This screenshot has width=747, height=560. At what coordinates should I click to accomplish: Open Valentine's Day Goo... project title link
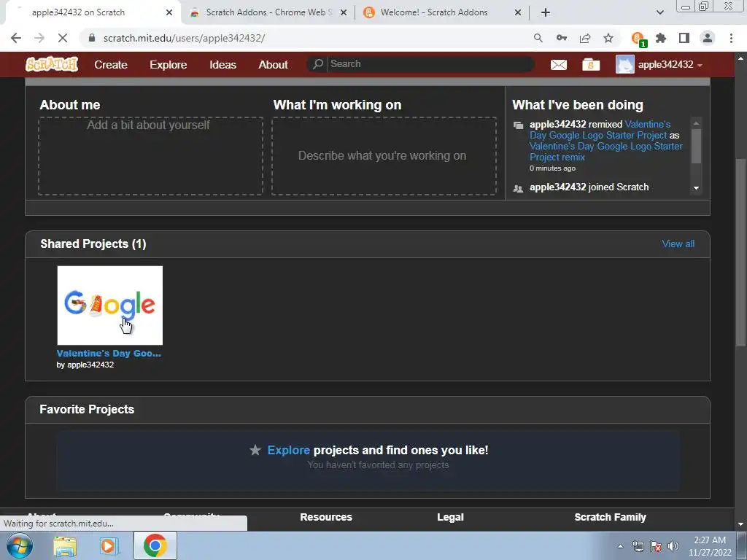point(109,354)
